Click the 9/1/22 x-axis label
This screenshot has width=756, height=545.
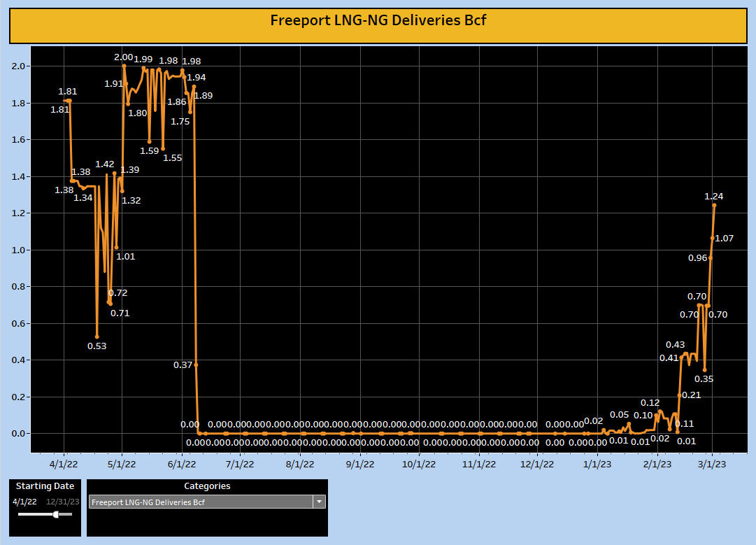pos(360,465)
